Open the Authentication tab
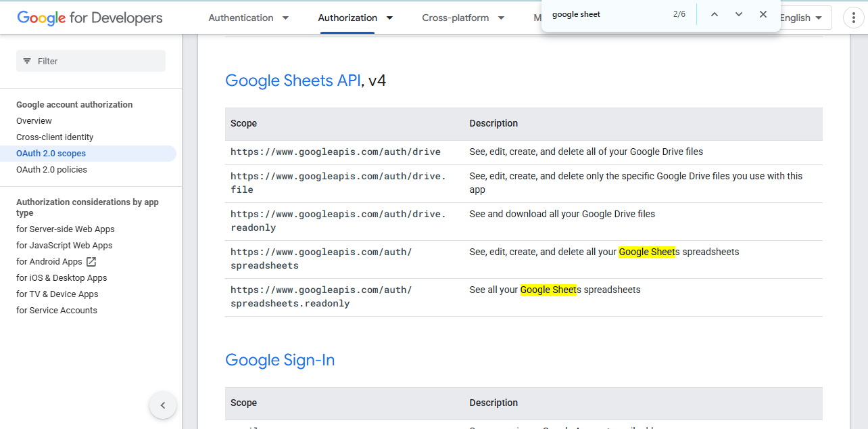This screenshot has height=429, width=868. (x=241, y=18)
